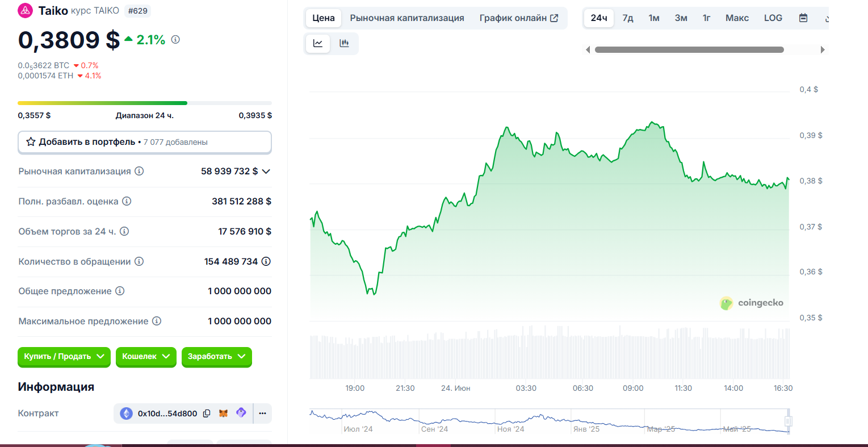Click the 0,0001574 ETH price text

[45, 76]
